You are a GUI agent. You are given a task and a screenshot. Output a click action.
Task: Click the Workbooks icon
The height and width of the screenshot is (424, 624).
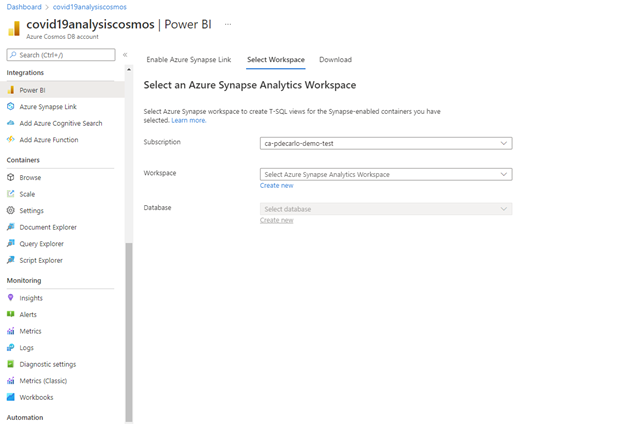point(11,397)
